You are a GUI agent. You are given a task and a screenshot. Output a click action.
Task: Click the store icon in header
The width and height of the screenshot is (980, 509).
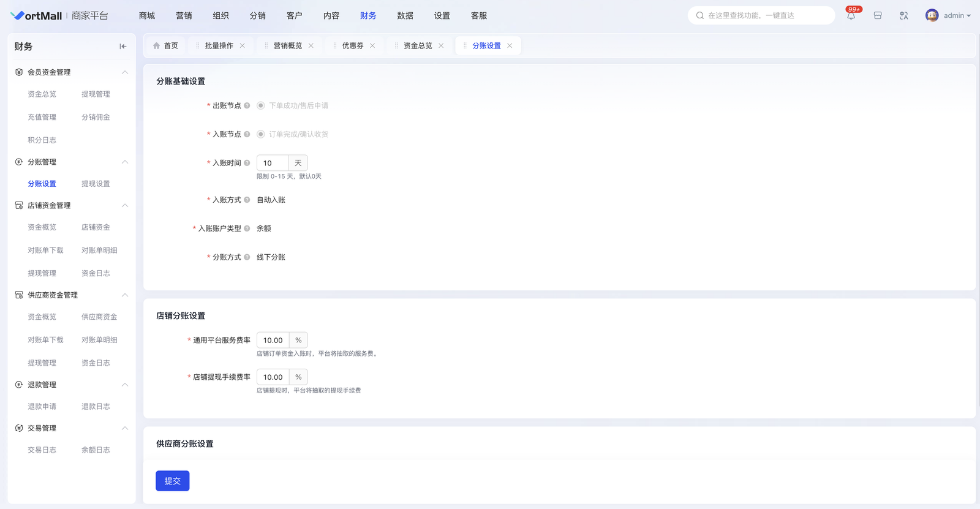click(x=878, y=16)
